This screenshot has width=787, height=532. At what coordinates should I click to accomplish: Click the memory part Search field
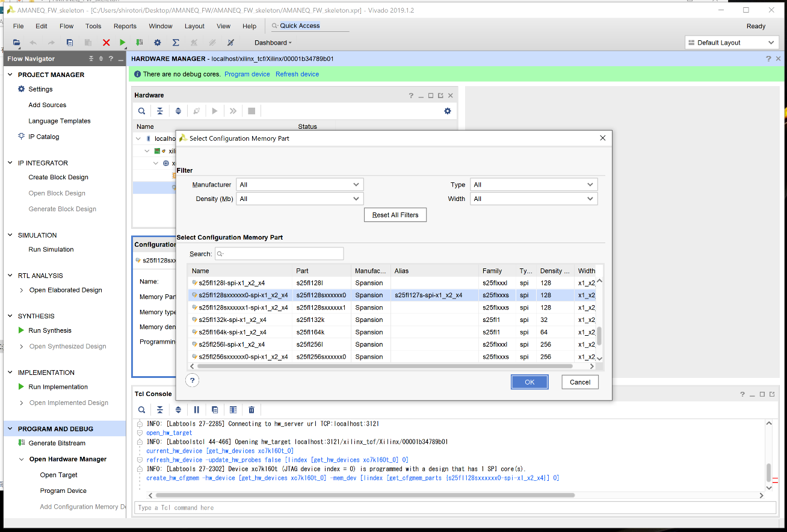279,254
